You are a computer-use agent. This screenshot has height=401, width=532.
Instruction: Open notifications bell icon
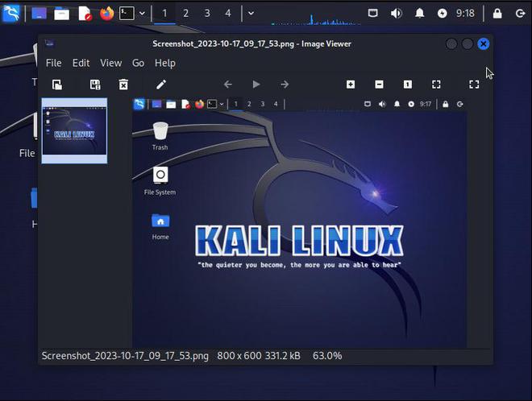(420, 13)
